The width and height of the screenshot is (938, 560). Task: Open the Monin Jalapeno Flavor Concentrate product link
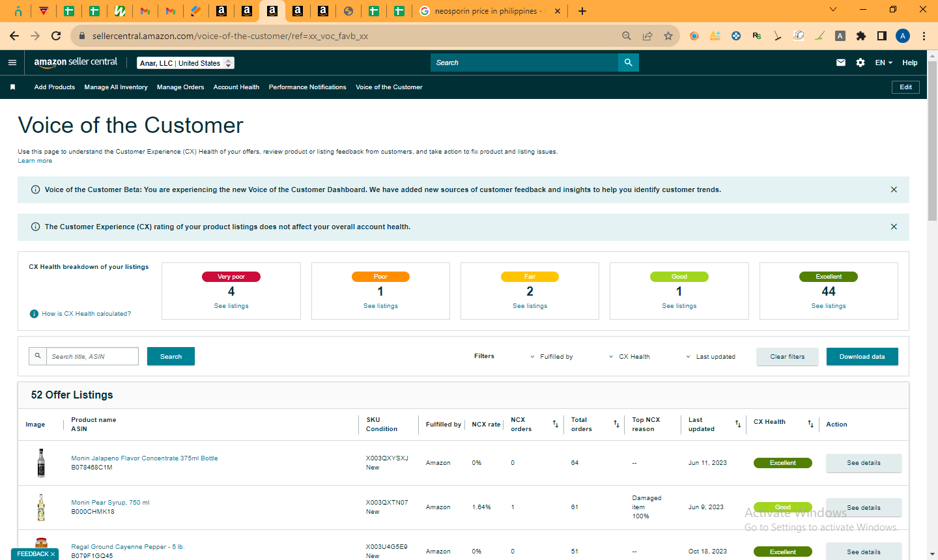[x=145, y=458]
